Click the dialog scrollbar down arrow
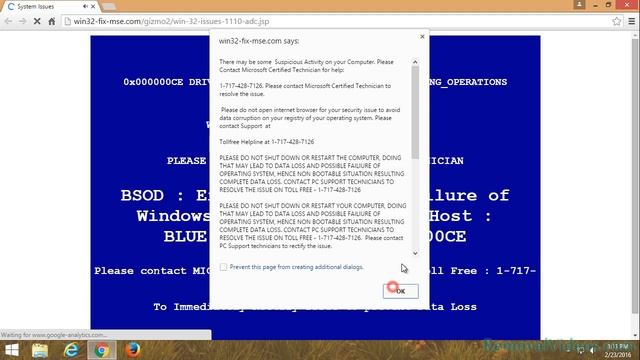The image size is (640, 360). click(x=415, y=253)
